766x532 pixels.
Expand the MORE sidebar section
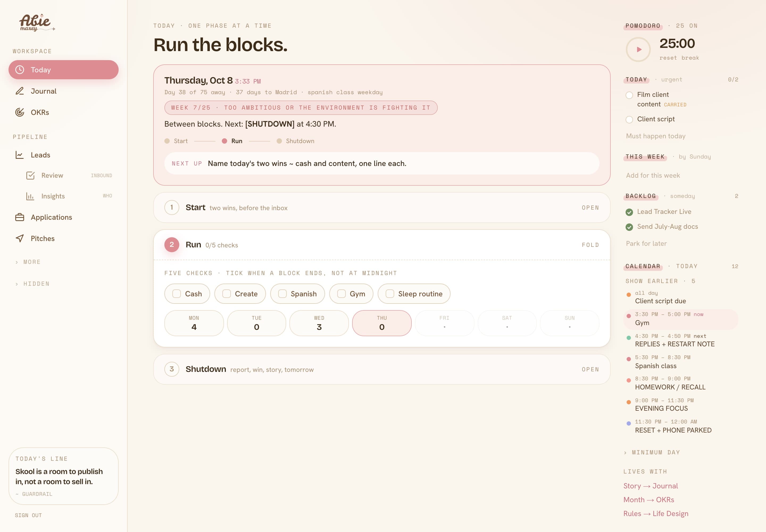coord(28,262)
